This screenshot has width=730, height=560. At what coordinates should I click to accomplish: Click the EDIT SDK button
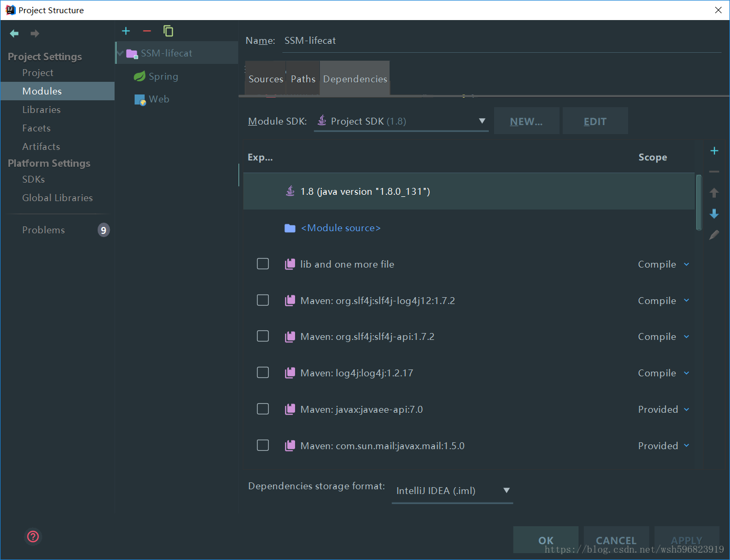pyautogui.click(x=595, y=121)
